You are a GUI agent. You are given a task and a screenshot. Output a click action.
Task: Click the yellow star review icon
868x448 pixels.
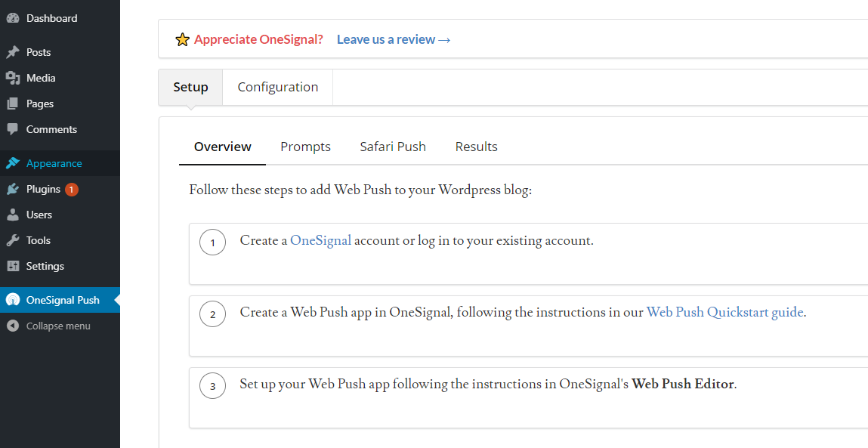click(x=182, y=39)
